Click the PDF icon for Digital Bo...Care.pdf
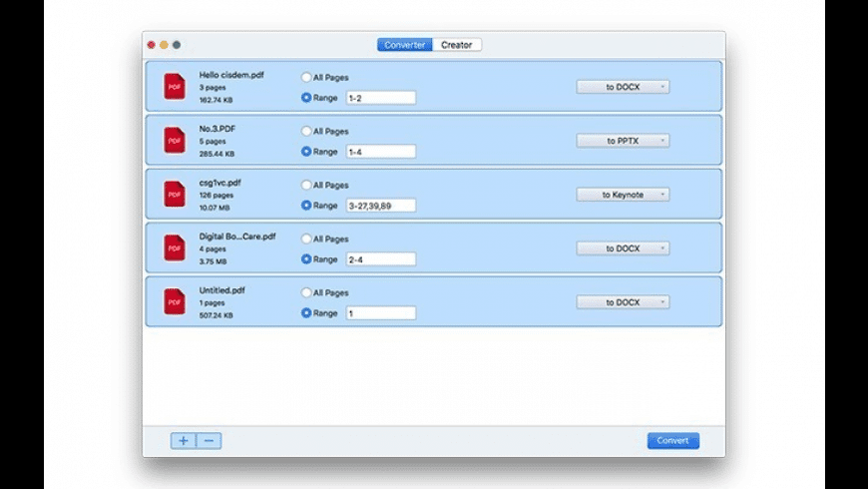The image size is (868, 489). [175, 247]
